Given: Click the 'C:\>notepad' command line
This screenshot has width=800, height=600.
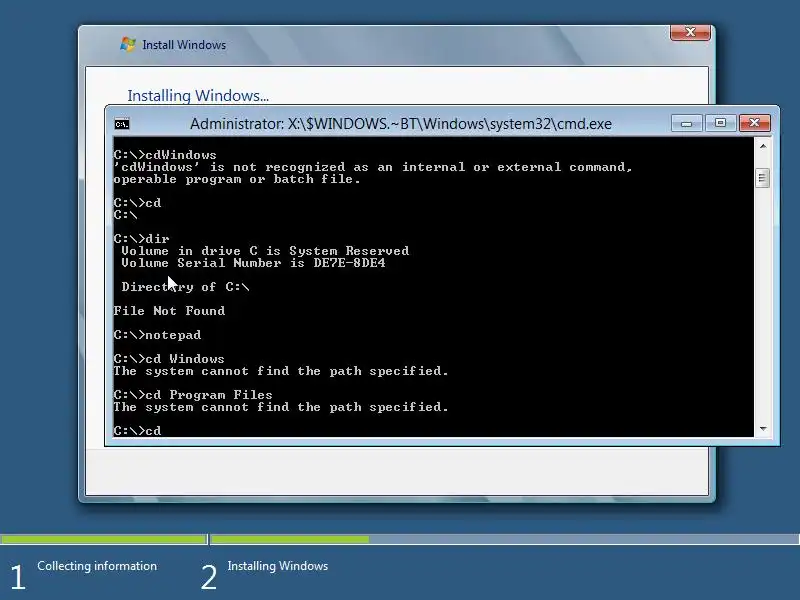Looking at the screenshot, I should point(157,335).
